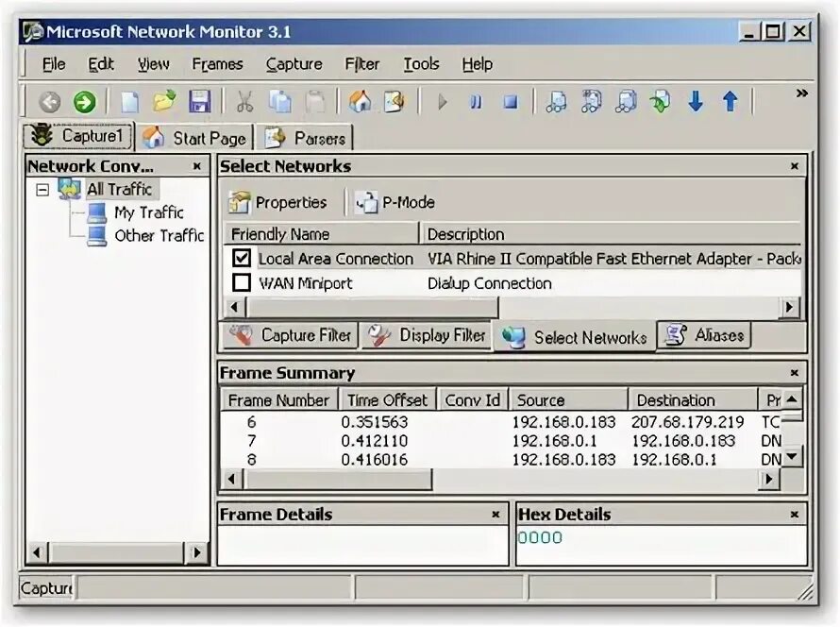840x627 pixels.
Task: Click the Properties button in Select Networks
Action: [x=277, y=203]
